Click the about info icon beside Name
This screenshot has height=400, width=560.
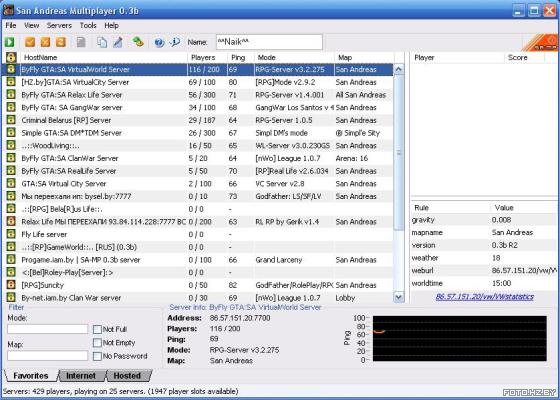175,42
